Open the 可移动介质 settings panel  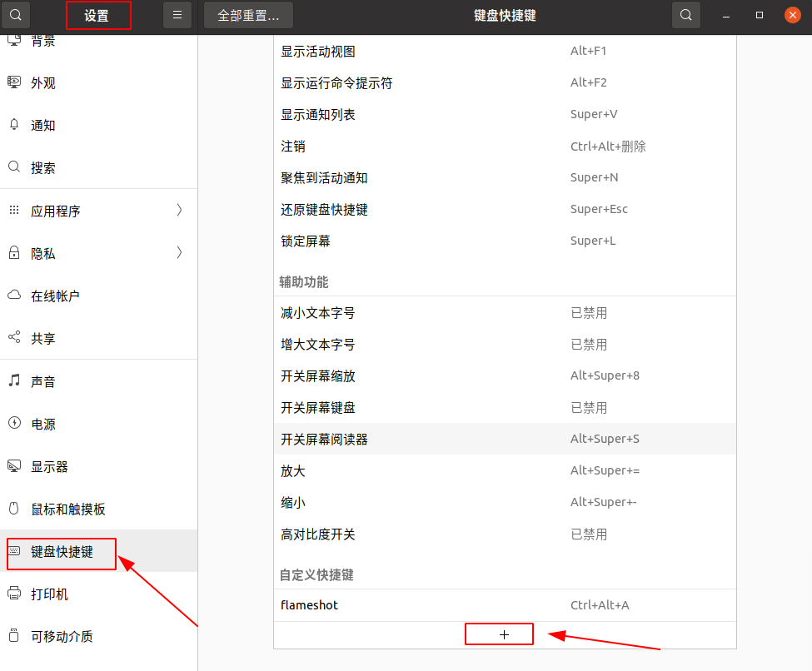point(98,636)
